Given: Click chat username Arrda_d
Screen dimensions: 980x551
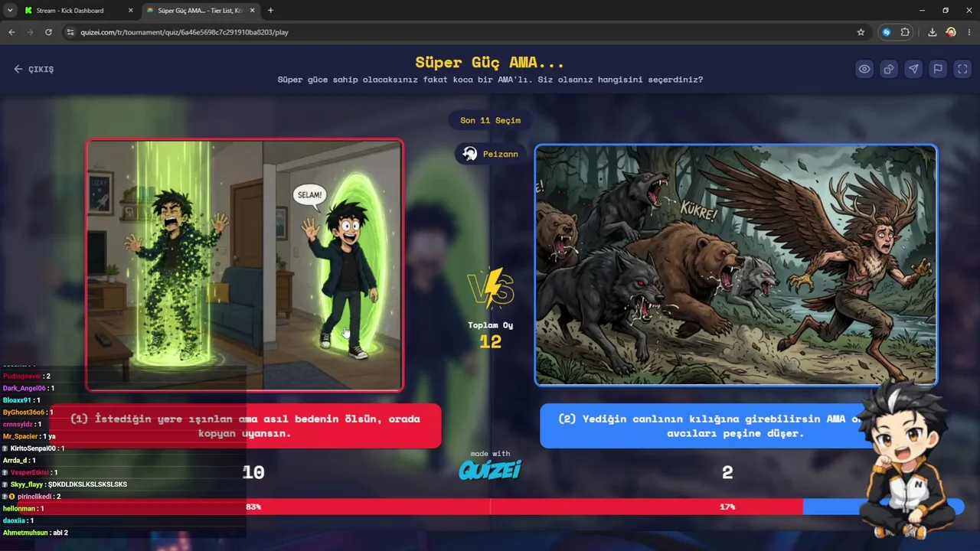Looking at the screenshot, I should [x=15, y=461].
